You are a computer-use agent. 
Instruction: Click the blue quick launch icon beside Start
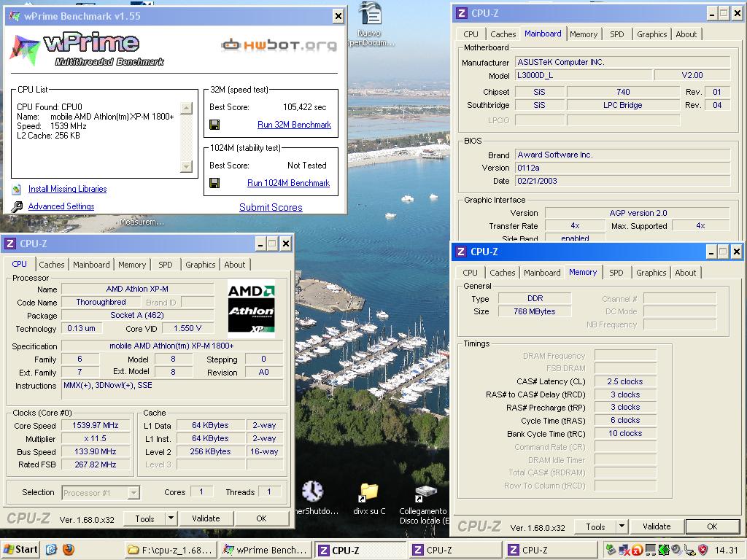pos(52,550)
